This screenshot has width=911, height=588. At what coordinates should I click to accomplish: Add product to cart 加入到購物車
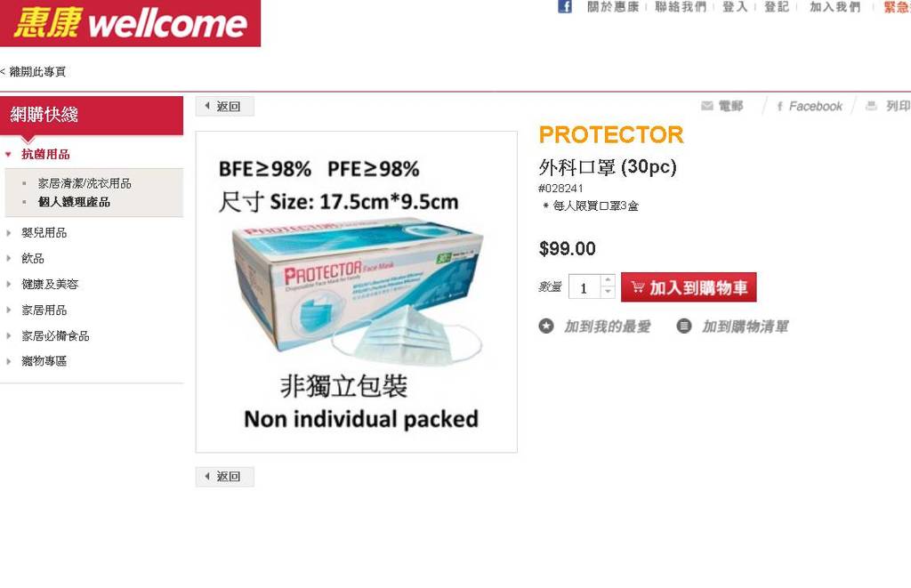click(689, 287)
